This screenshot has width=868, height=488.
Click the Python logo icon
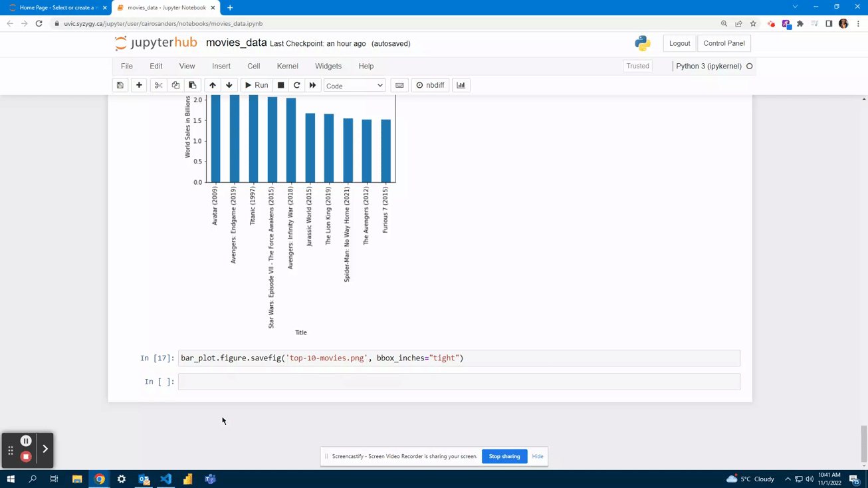point(643,43)
